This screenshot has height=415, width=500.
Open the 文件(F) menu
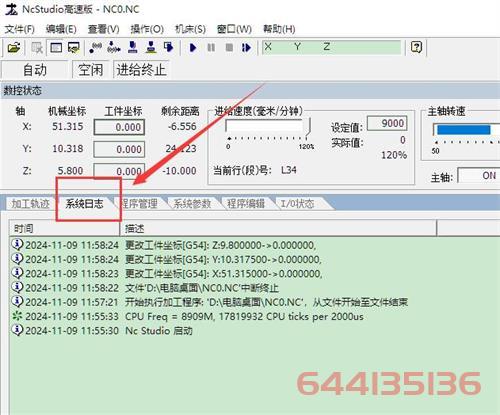pos(20,29)
